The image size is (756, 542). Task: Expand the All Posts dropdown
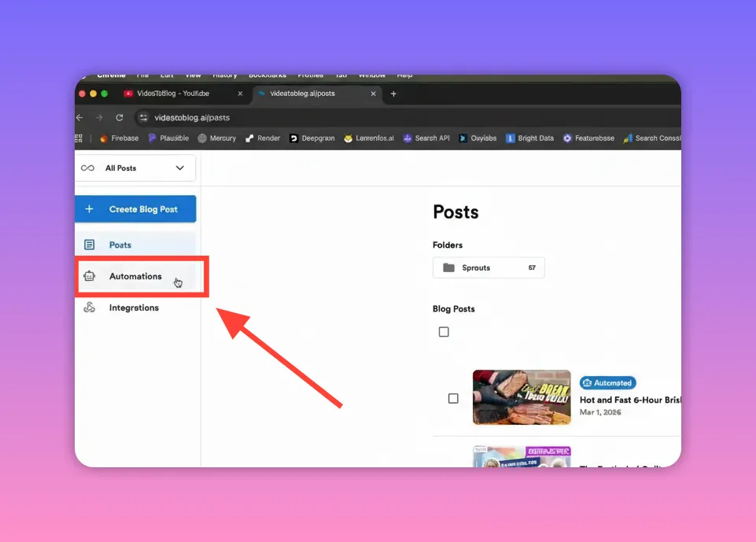[x=135, y=168]
